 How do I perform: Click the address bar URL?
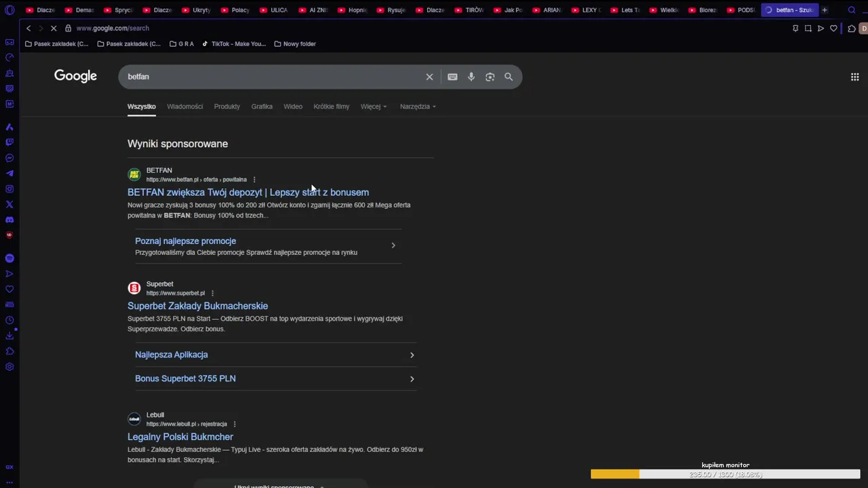coord(113,28)
